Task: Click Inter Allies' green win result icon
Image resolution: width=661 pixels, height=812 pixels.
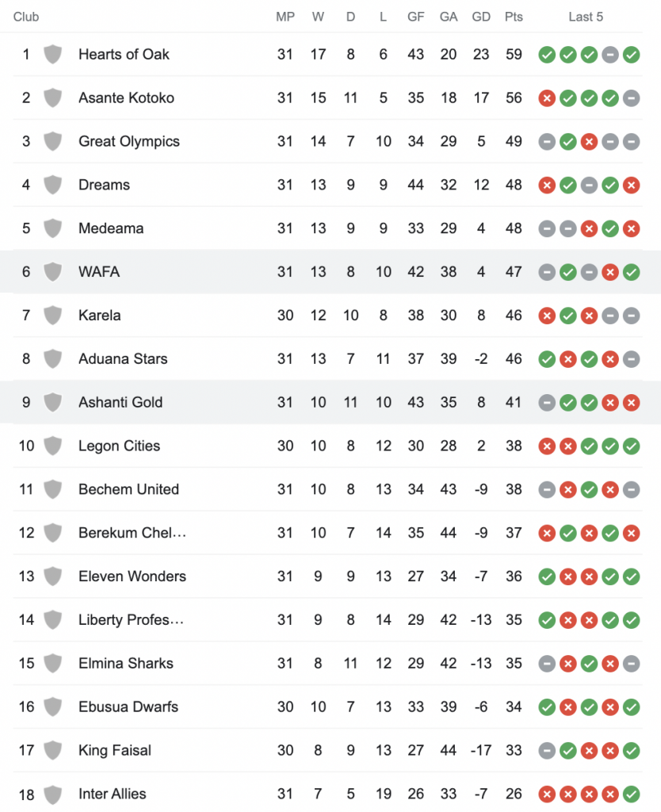Action: pos(632,794)
